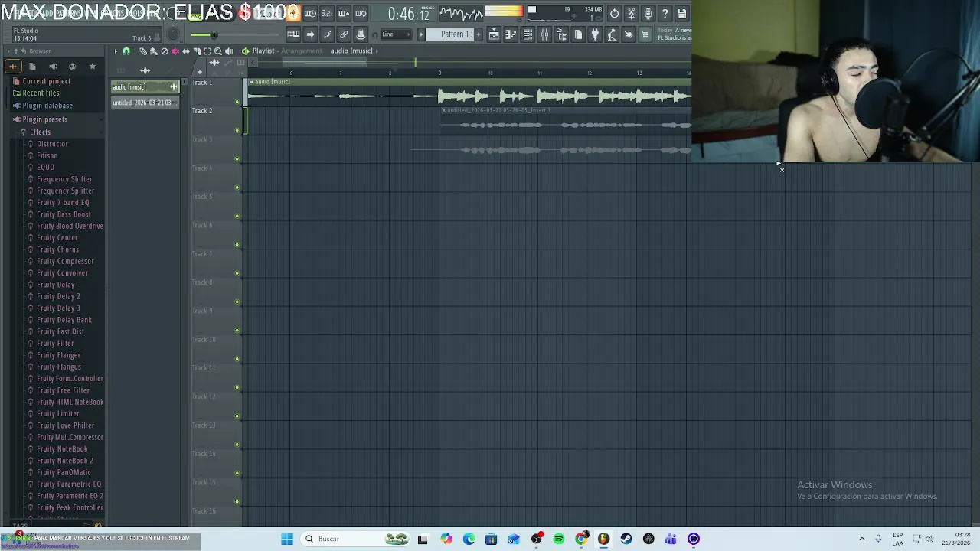Image resolution: width=980 pixels, height=551 pixels.
Task: Open the Browser options arrow menu
Action: coord(8,51)
